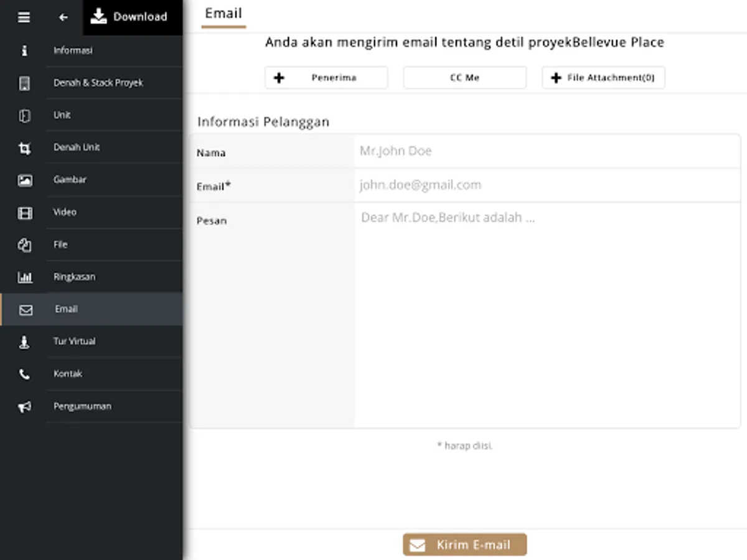Viewport: 747px width, 560px height.
Task: Add a File Attachment
Action: click(603, 78)
